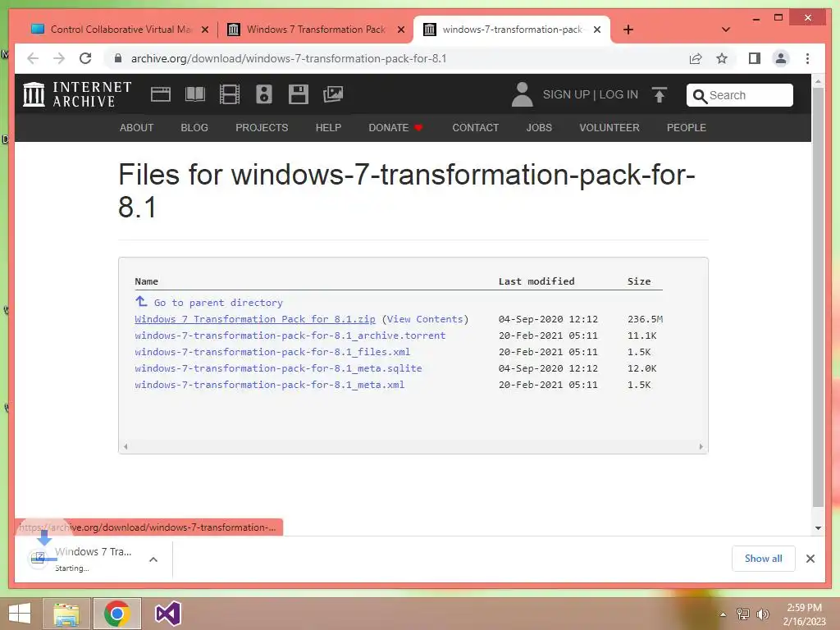Screen dimensions: 840x630
Task: Close the Control Collaborative Virtual tab
Action: (x=204, y=30)
